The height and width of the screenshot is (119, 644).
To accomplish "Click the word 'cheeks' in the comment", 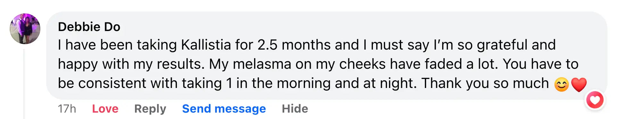I will [x=362, y=64].
